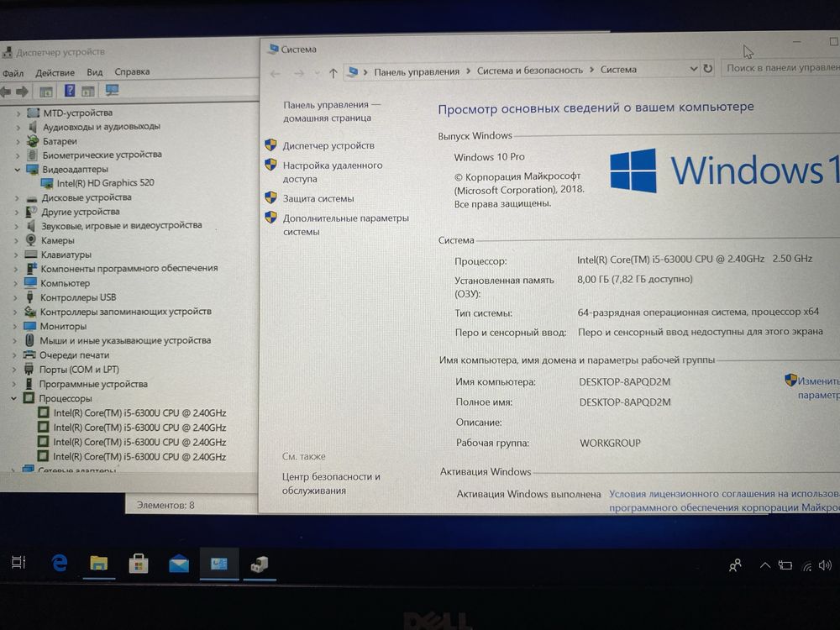Click the scan for hardware changes monitor icon
The height and width of the screenshot is (630, 840).
112,90
